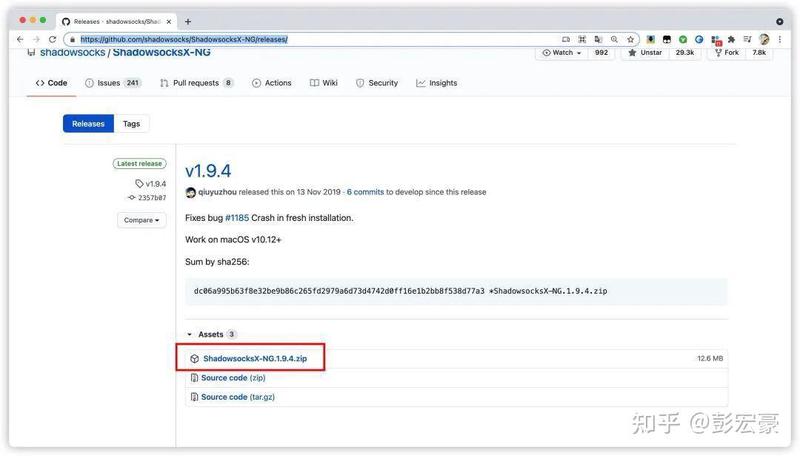Screen dimensions: 800x456
Task: Expand the Compare dropdown
Action: click(x=141, y=220)
